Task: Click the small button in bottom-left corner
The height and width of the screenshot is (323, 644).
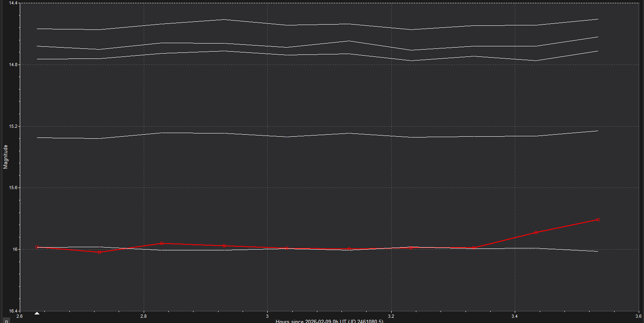Action: coord(6,321)
